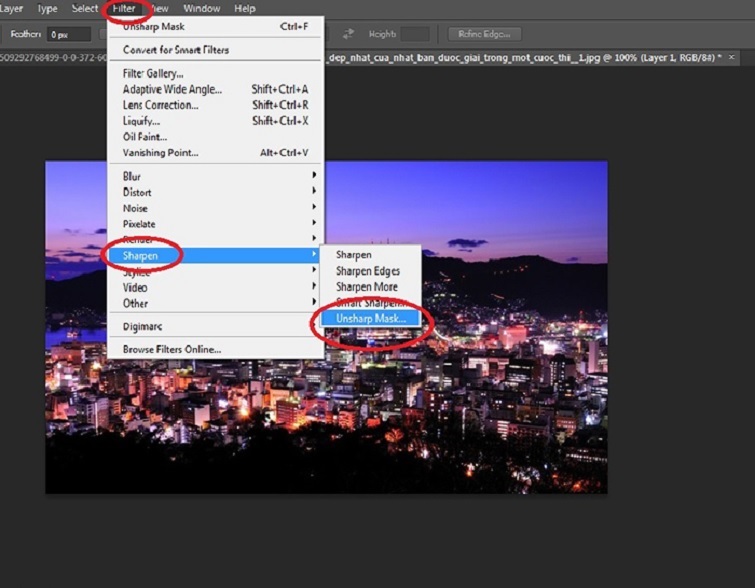Click the Help menu

[245, 9]
